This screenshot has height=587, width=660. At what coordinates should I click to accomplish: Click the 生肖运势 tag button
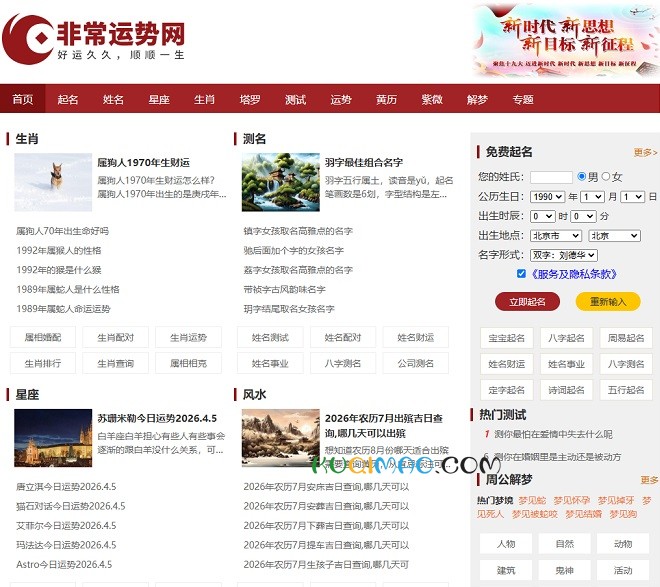pyautogui.click(x=189, y=337)
